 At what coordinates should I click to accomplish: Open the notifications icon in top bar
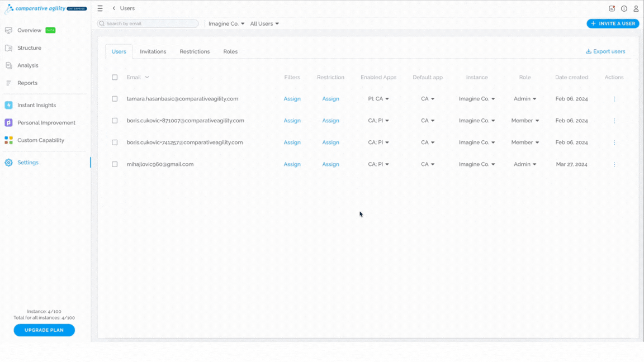click(612, 8)
